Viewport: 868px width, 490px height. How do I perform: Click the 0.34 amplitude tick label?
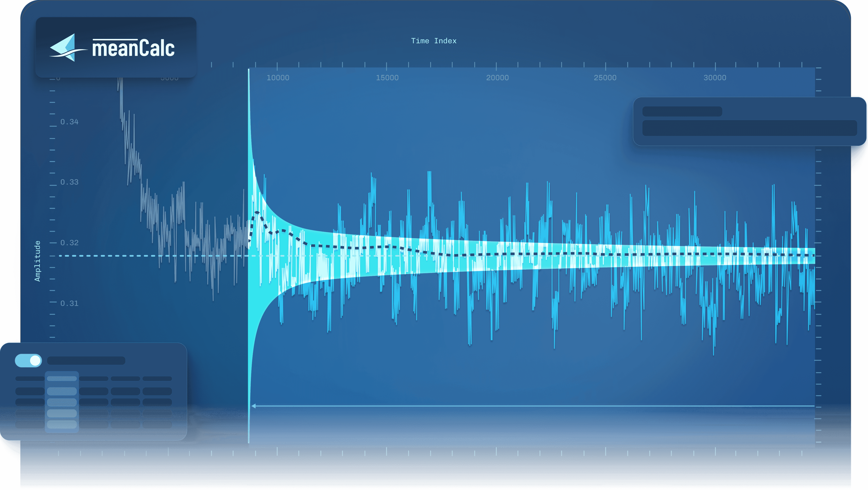point(69,122)
